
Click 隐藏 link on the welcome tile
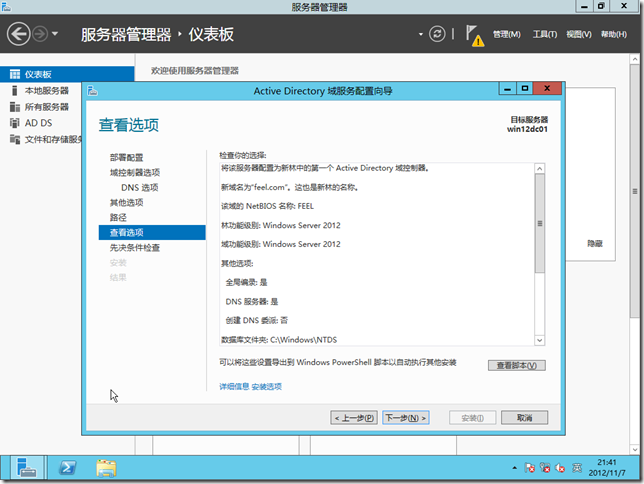click(x=595, y=244)
